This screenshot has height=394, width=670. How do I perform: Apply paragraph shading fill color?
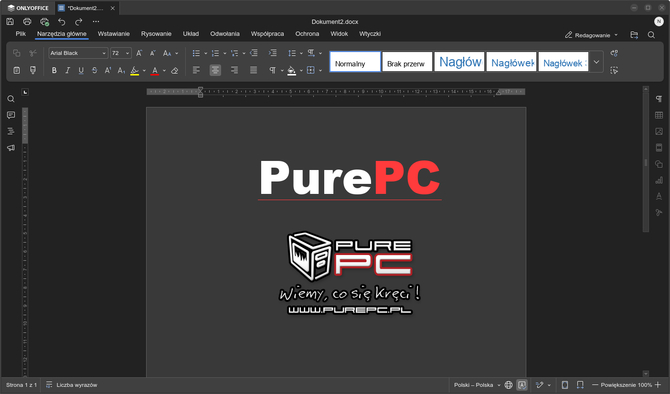click(x=291, y=71)
